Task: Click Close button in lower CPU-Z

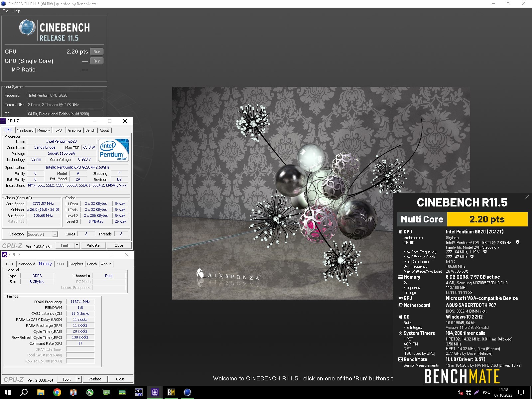Action: (x=120, y=379)
